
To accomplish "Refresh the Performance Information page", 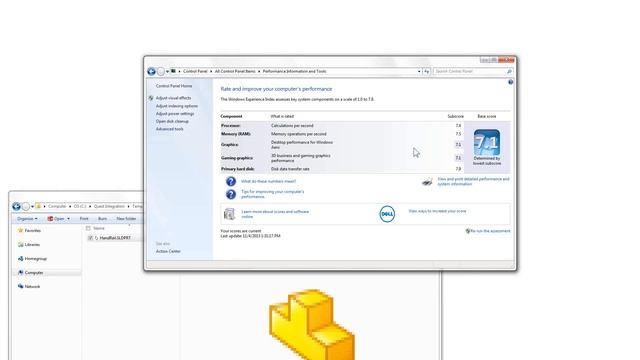I will 427,71.
